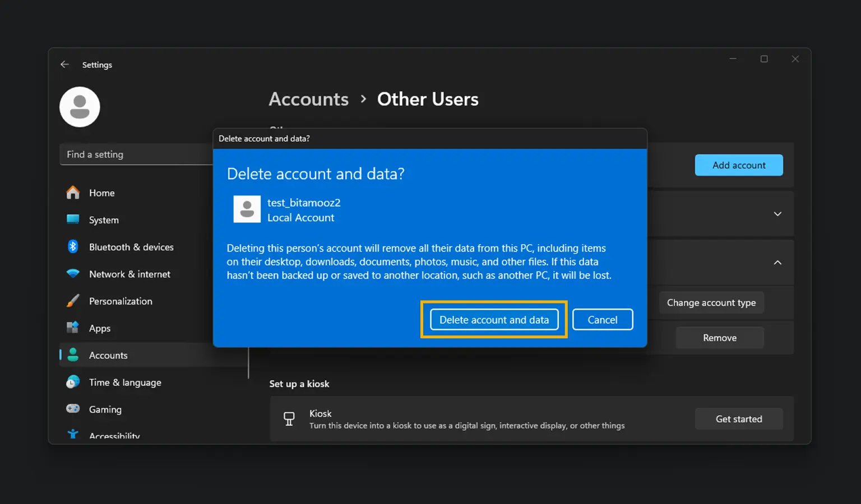Click the Apps icon in sidebar
This screenshot has width=861, height=504.
point(73,328)
